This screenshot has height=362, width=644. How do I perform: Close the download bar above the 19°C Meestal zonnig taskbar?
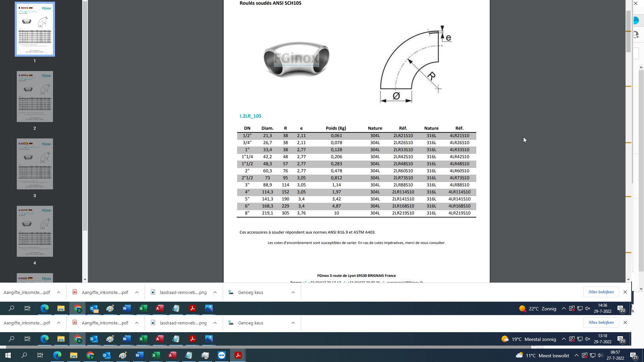[x=625, y=322]
